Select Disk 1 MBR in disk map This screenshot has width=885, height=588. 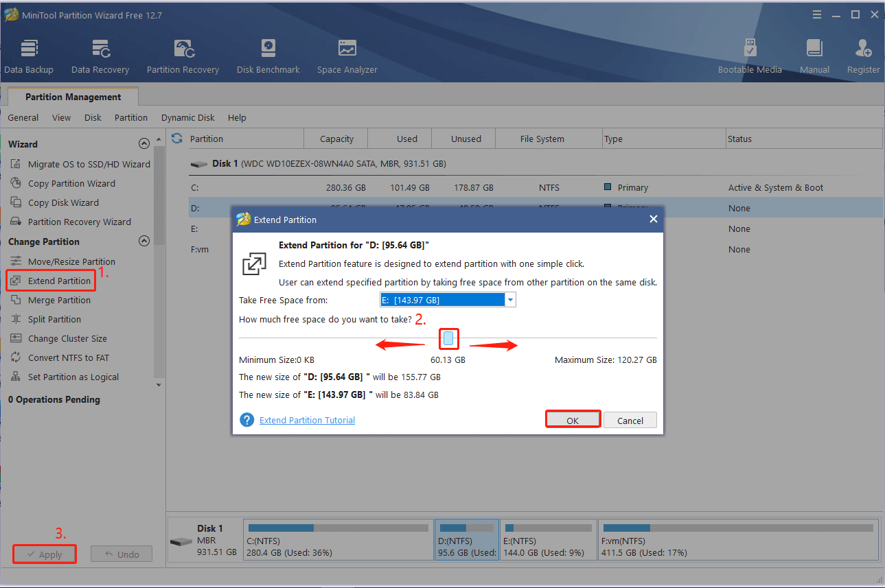(x=205, y=540)
